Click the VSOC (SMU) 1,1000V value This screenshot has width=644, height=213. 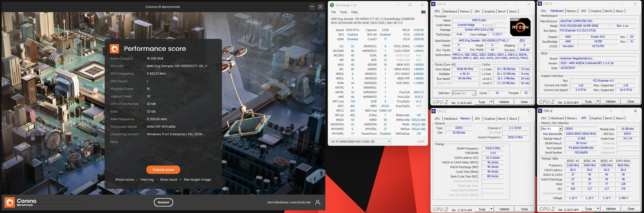[418, 46]
